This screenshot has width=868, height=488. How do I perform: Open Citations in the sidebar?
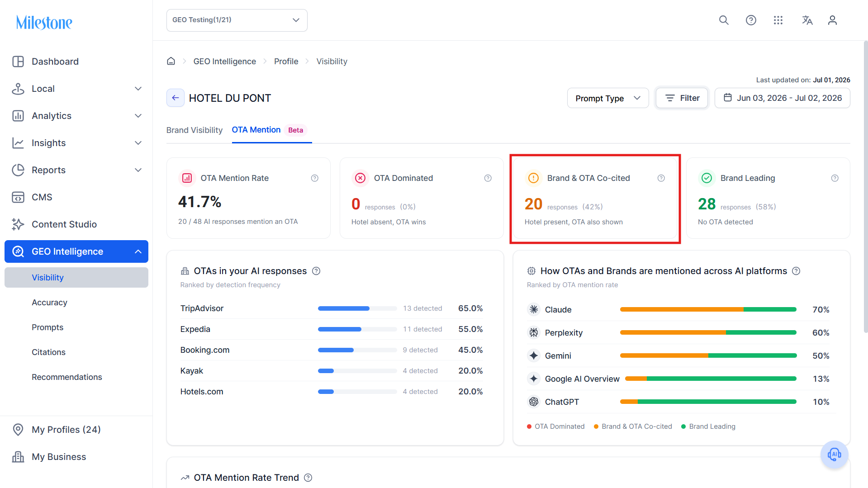[48, 352]
